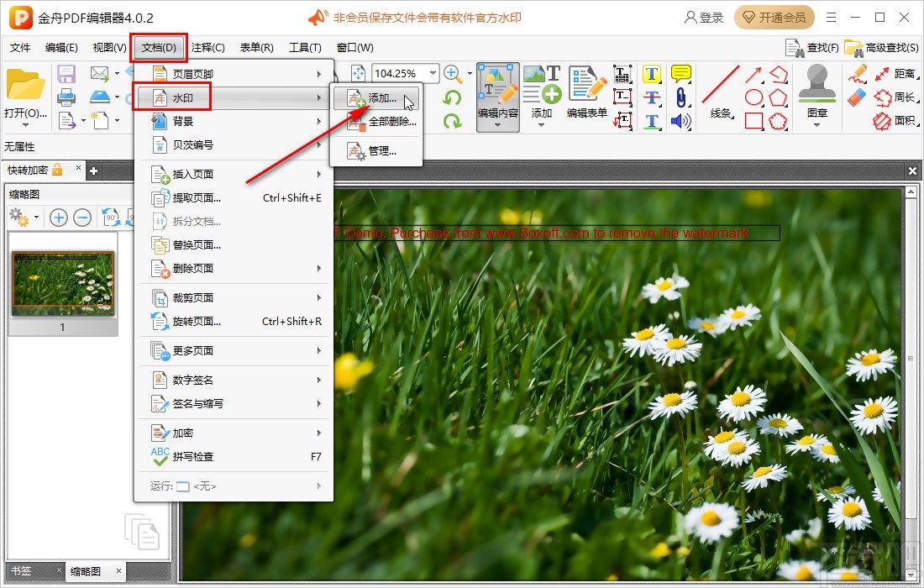Choose Manage watermarks item
Screen dimensions: 924x588
376,151
